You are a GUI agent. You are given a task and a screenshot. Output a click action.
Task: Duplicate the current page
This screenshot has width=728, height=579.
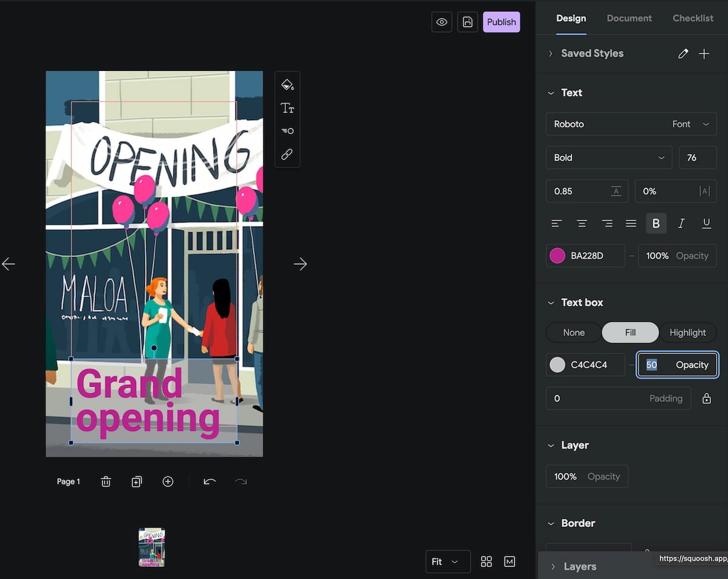[136, 481]
